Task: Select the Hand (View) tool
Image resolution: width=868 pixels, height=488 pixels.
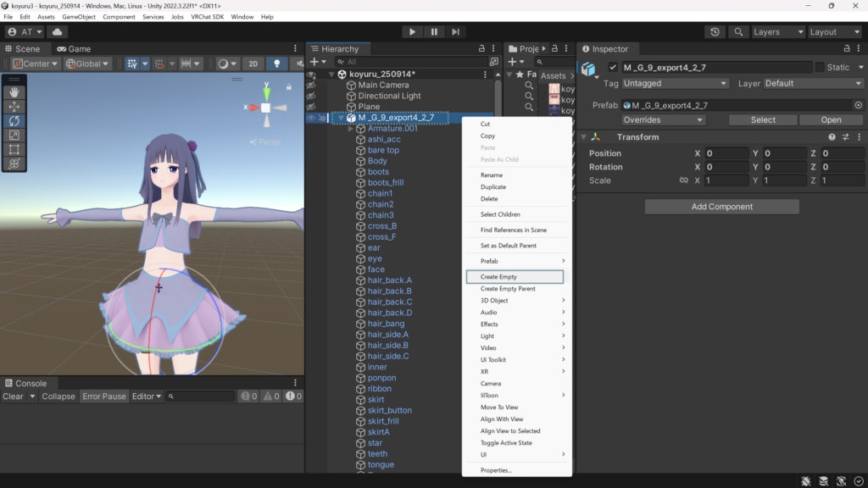Action: click(14, 91)
